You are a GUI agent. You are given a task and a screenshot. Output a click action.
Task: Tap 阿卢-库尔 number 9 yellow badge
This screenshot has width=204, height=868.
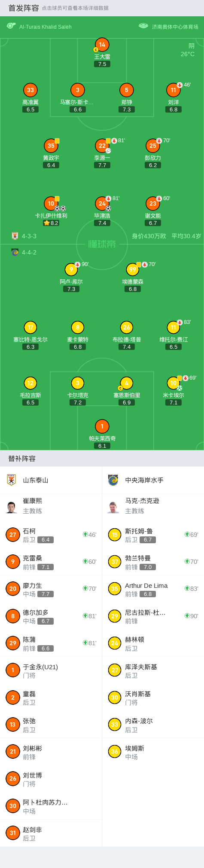(71, 269)
